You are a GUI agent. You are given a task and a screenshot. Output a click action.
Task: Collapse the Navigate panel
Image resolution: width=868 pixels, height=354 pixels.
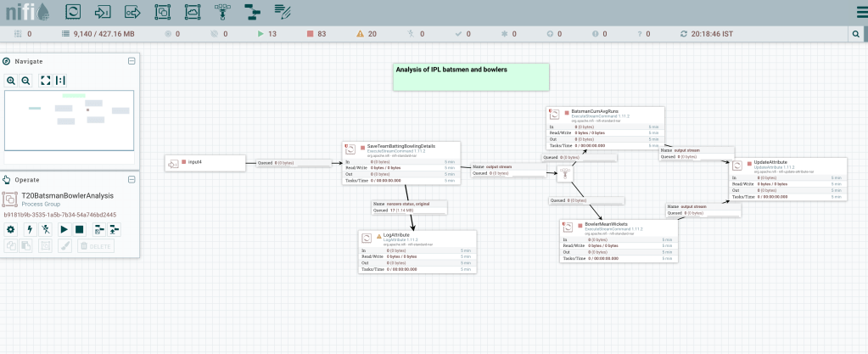coord(132,61)
